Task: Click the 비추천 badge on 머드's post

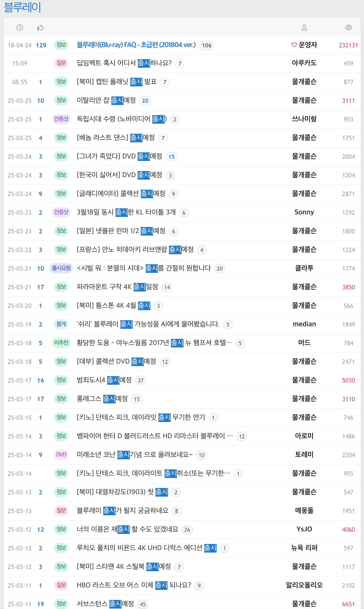Action: (61, 343)
